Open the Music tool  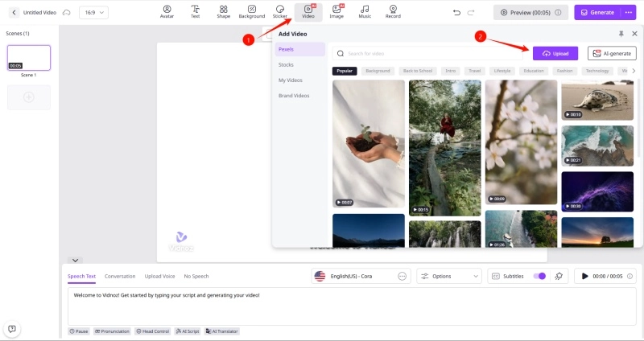click(365, 12)
